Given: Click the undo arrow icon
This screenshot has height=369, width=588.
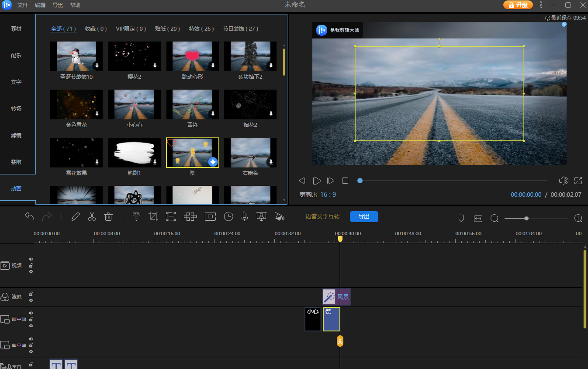Looking at the screenshot, I should pyautogui.click(x=29, y=217).
